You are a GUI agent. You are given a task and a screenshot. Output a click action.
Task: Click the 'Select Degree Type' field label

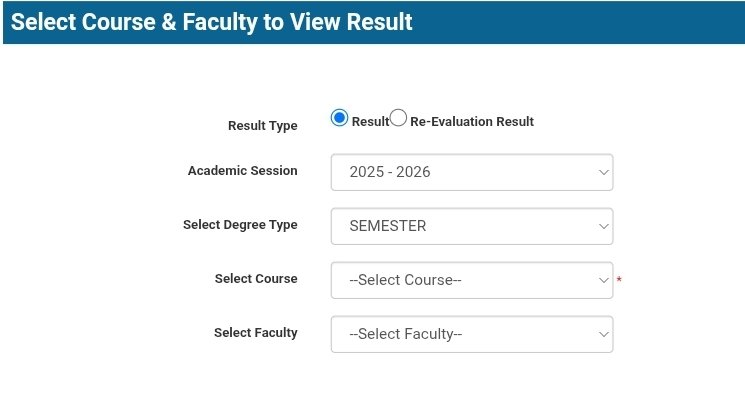(x=240, y=225)
